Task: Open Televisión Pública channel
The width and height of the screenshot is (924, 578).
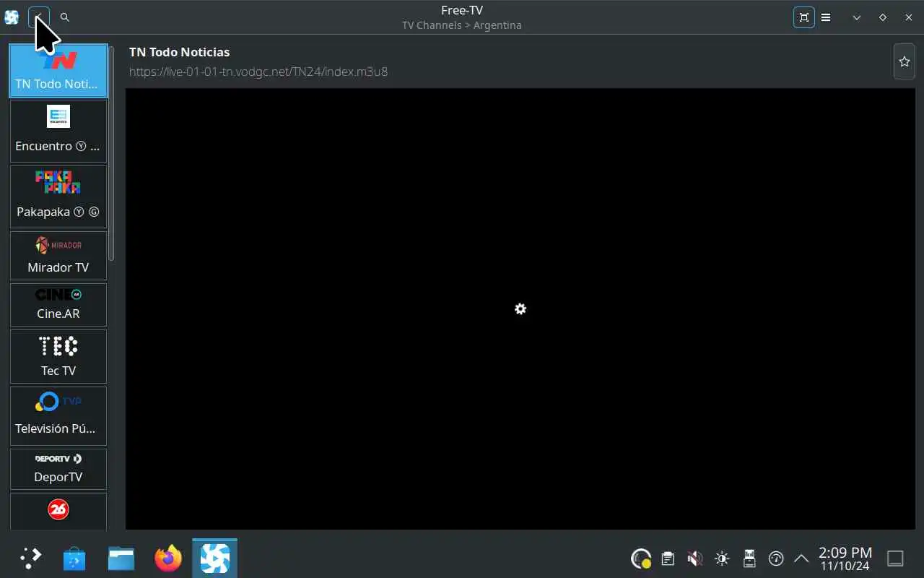Action: point(58,415)
